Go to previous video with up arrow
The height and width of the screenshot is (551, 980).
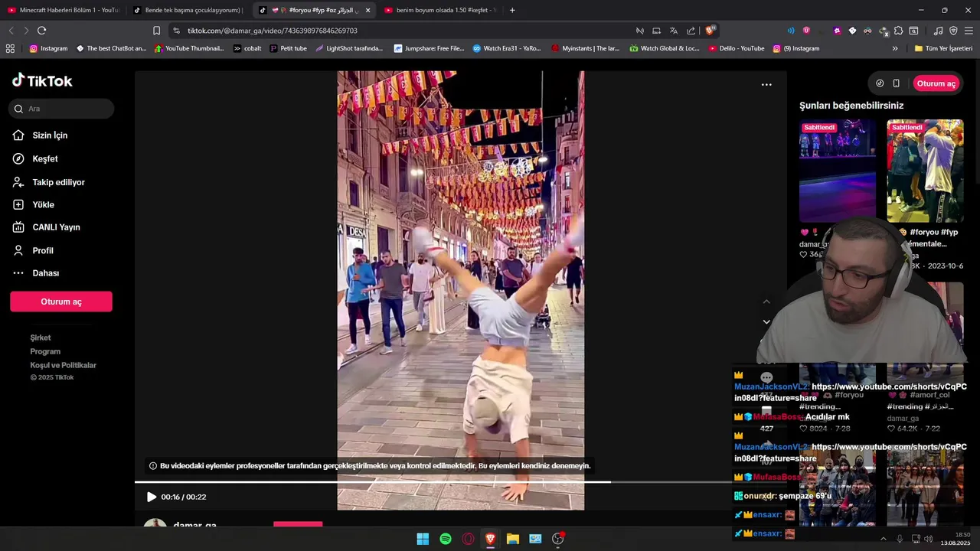click(766, 302)
